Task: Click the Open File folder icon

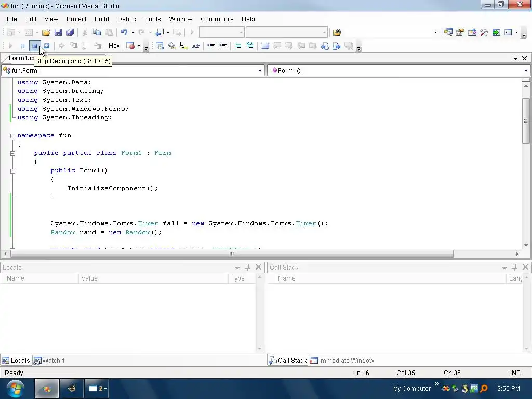Action: 46,32
